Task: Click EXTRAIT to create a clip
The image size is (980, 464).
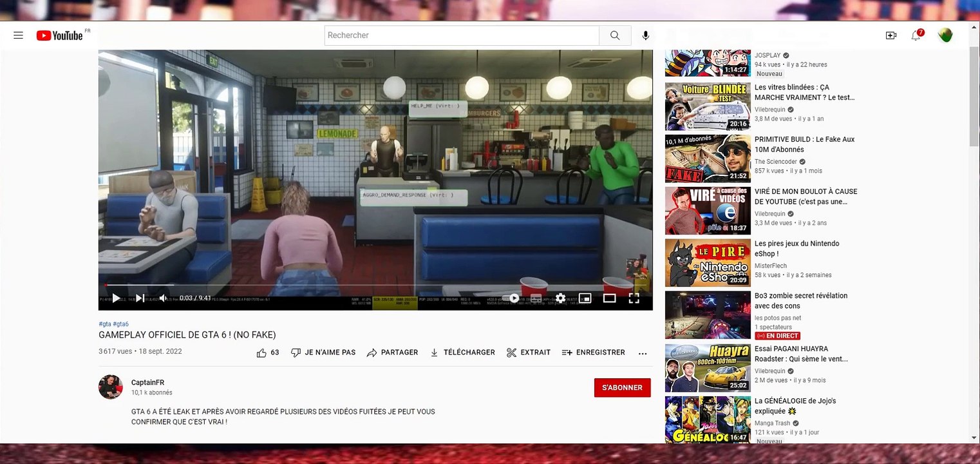Action: click(529, 353)
